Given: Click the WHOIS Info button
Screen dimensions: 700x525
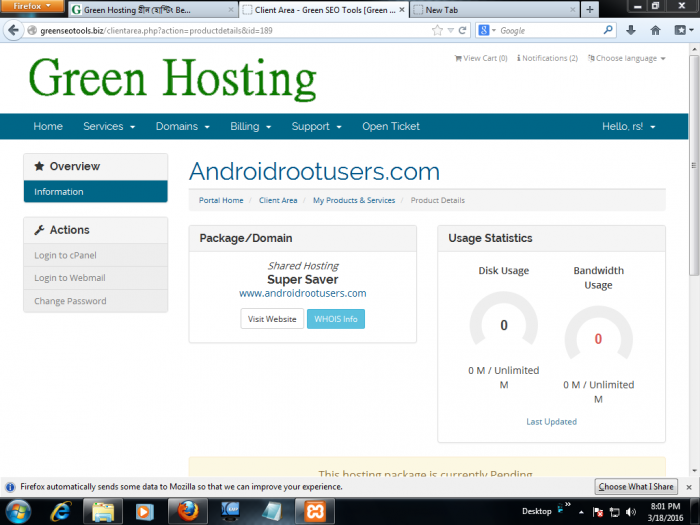Looking at the screenshot, I should coord(336,319).
